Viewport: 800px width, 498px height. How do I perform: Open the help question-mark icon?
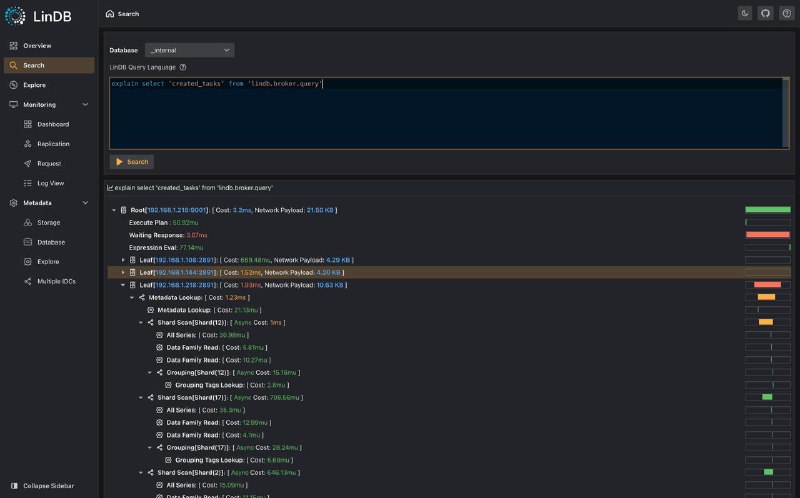tap(787, 14)
